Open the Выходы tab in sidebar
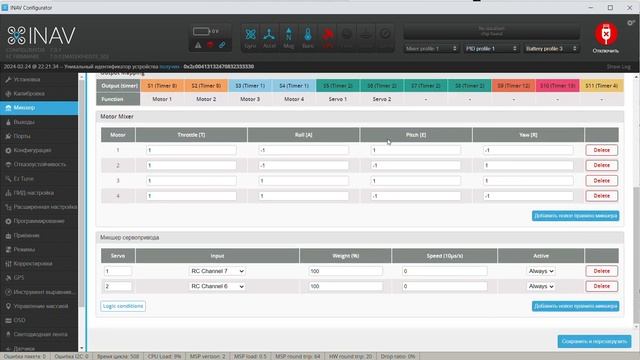 [x=39, y=122]
